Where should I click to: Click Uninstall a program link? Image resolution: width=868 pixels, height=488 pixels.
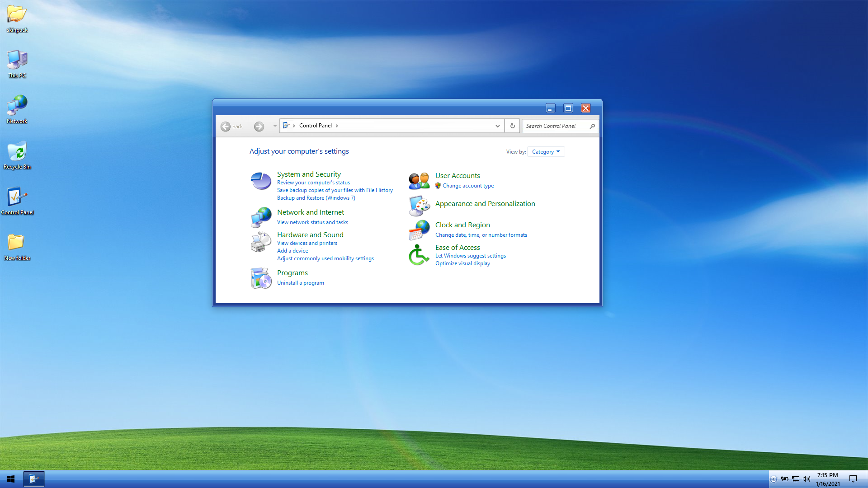(300, 283)
